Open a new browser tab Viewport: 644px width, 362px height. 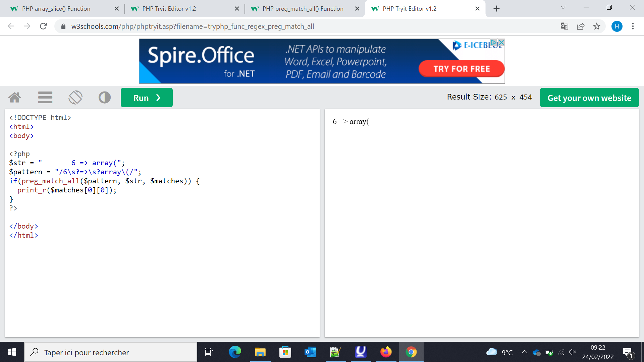tap(497, 9)
